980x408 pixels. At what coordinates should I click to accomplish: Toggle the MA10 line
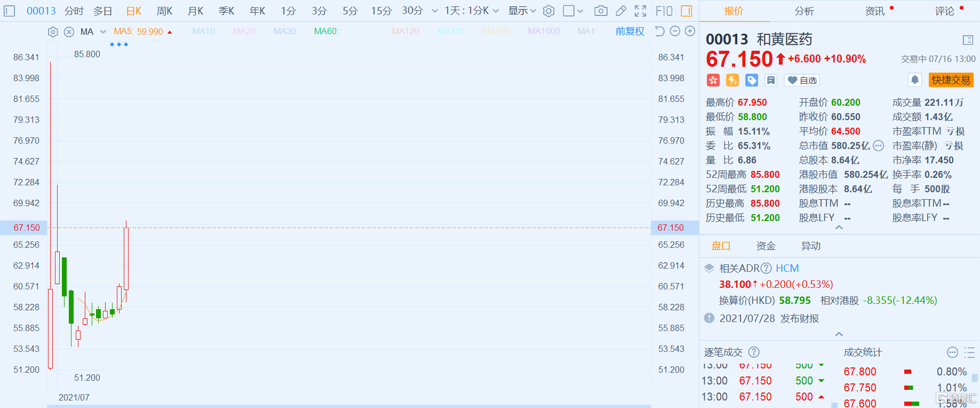tap(204, 32)
